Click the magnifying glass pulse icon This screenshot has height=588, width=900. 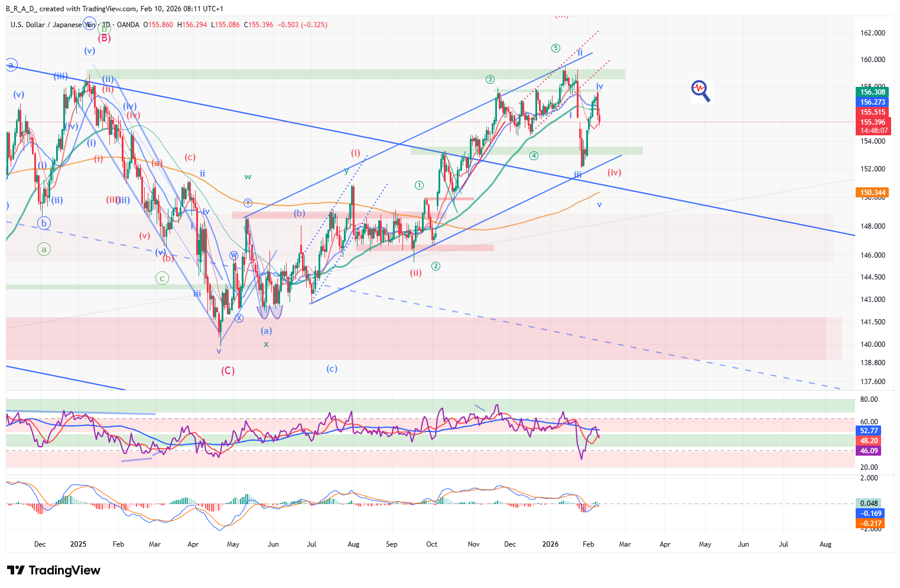pos(700,90)
